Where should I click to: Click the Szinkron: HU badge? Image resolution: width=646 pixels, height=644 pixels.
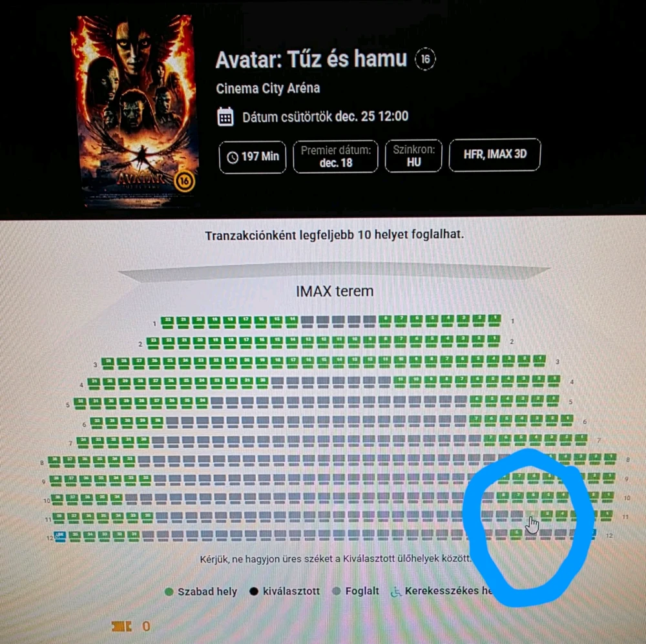(x=413, y=156)
